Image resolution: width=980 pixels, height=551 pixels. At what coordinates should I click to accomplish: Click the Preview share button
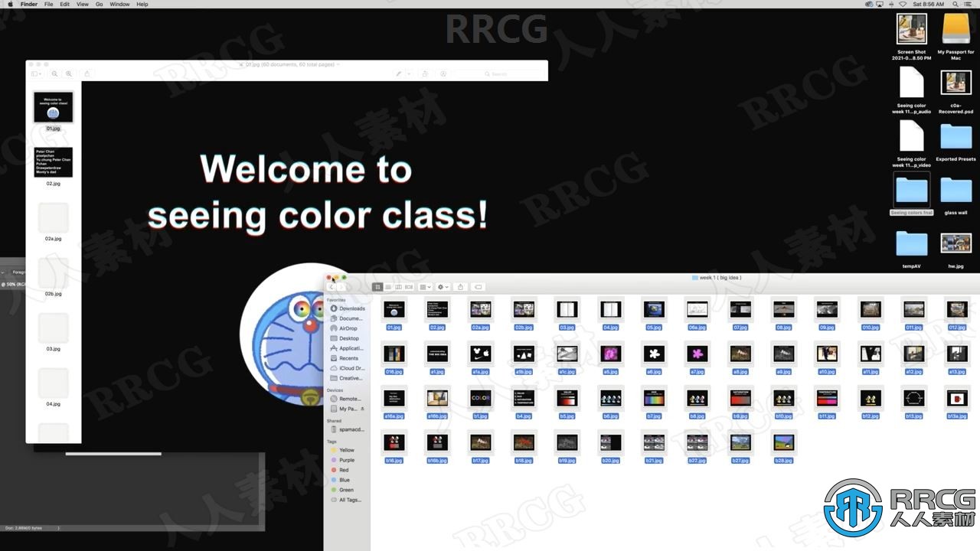(x=87, y=73)
